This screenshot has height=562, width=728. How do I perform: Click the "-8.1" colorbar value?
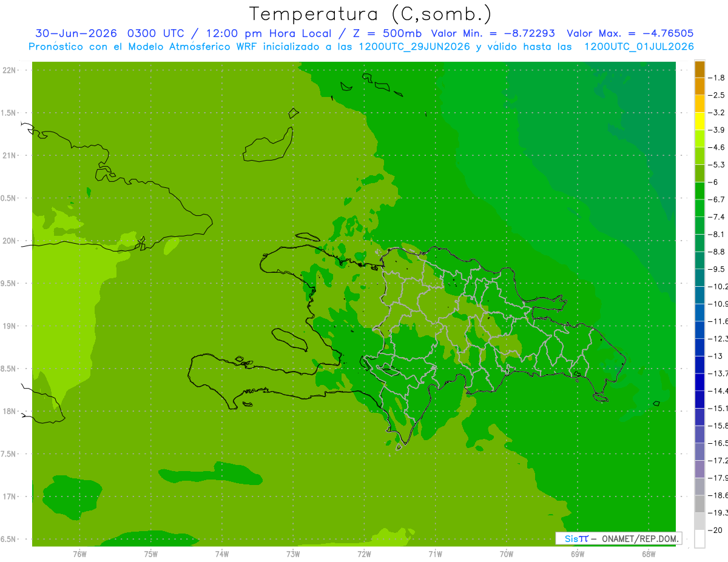click(716, 234)
